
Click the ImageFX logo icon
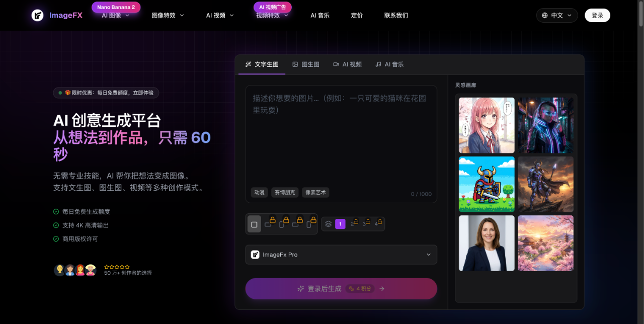pos(38,15)
